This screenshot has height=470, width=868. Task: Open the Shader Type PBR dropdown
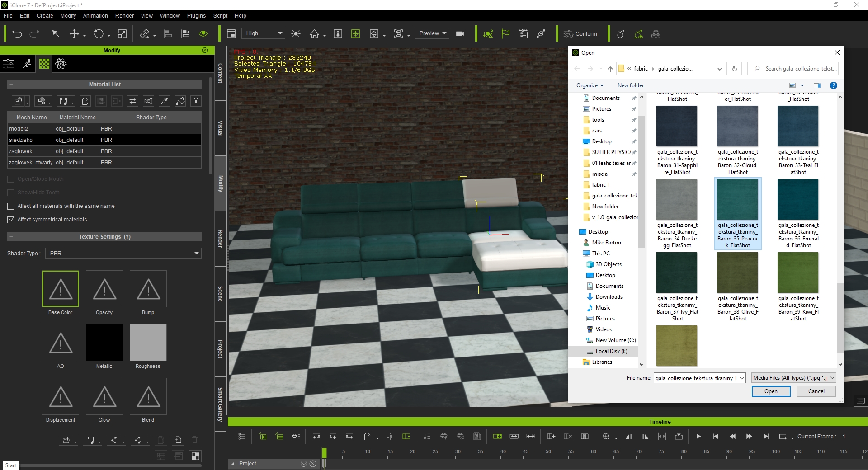click(123, 254)
